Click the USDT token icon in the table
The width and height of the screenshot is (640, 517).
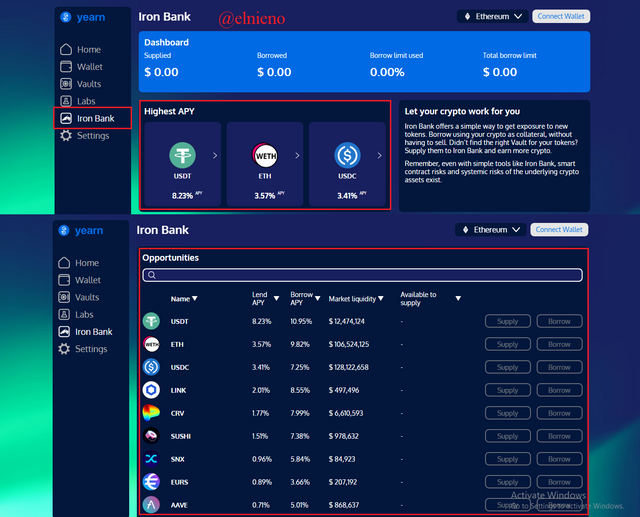point(151,321)
